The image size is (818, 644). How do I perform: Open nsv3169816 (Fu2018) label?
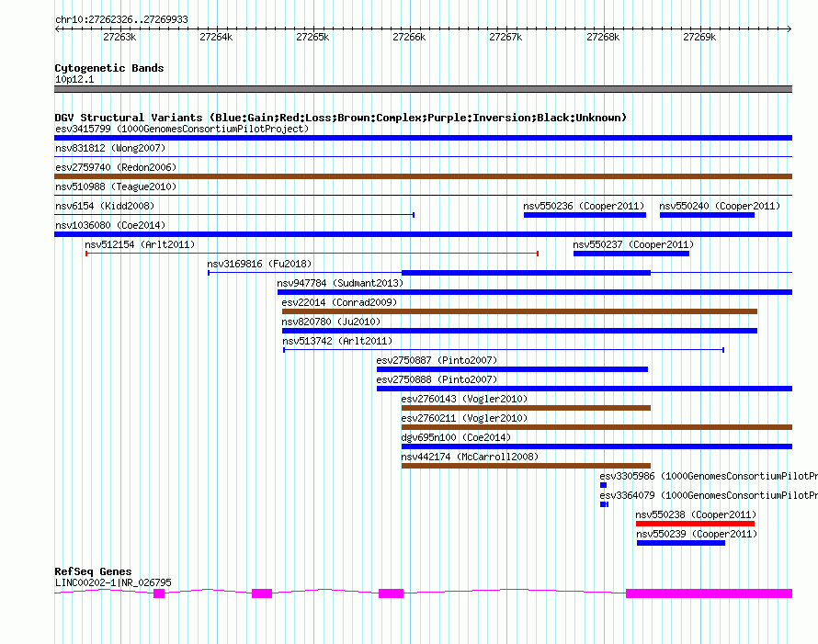[x=259, y=264]
